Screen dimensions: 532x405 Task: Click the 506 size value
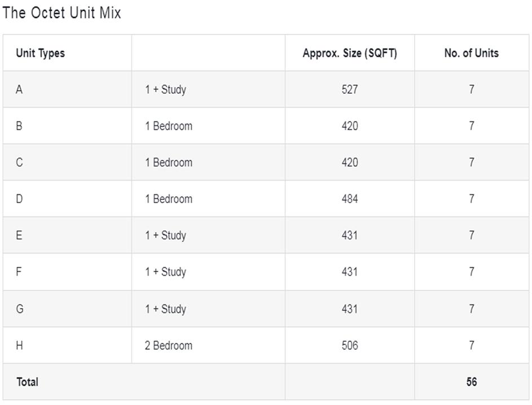coord(350,346)
